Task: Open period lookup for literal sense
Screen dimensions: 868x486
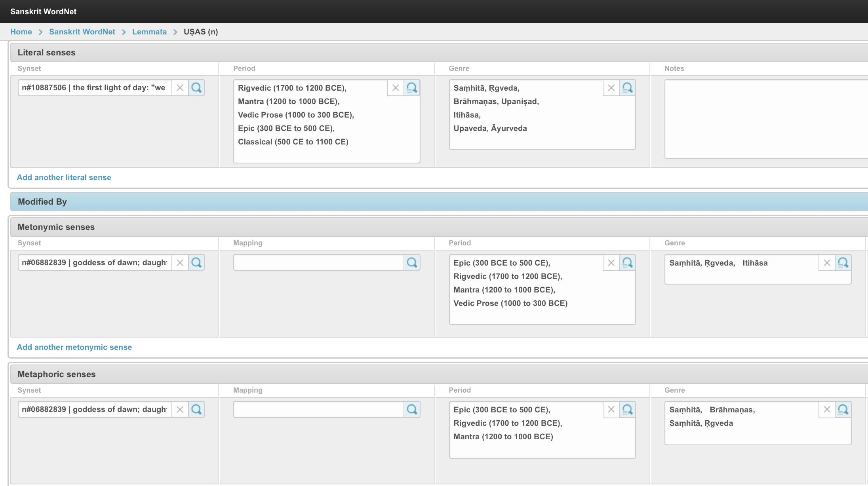Action: pos(412,88)
